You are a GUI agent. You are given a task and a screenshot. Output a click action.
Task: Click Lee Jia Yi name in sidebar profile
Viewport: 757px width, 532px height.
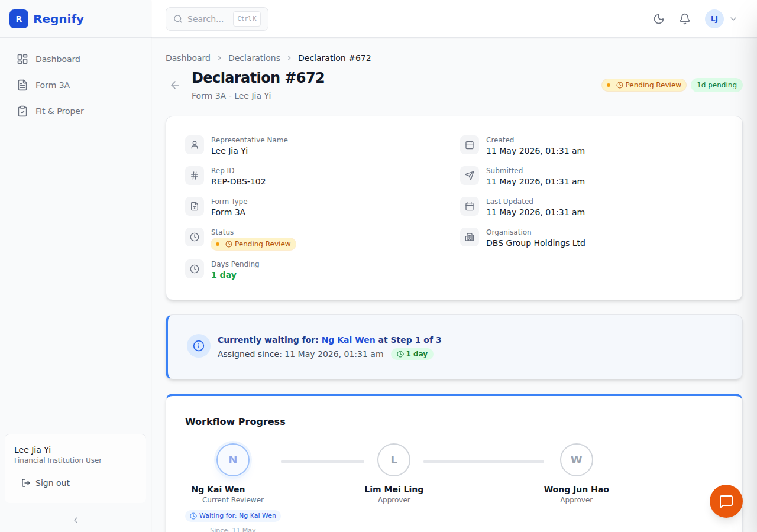click(33, 450)
